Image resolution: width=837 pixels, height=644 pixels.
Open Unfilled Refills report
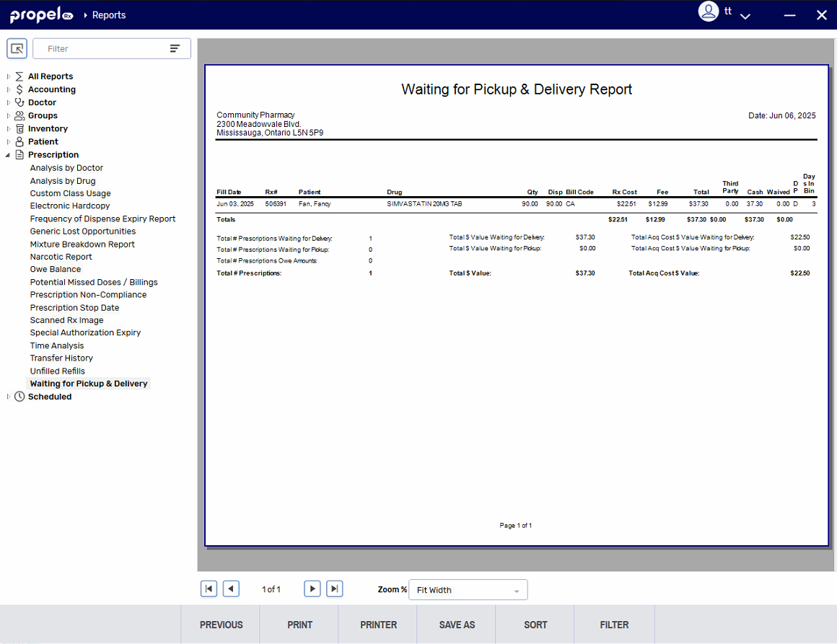pyautogui.click(x=58, y=371)
